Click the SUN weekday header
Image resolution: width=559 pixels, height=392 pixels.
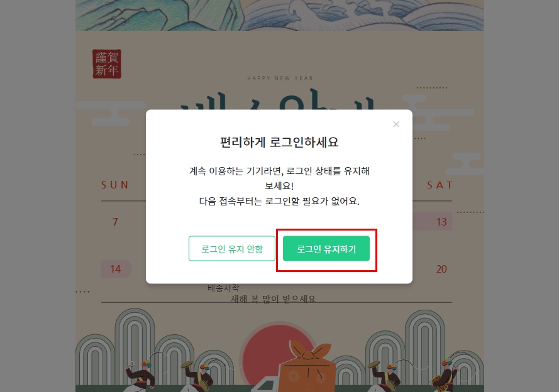115,185
